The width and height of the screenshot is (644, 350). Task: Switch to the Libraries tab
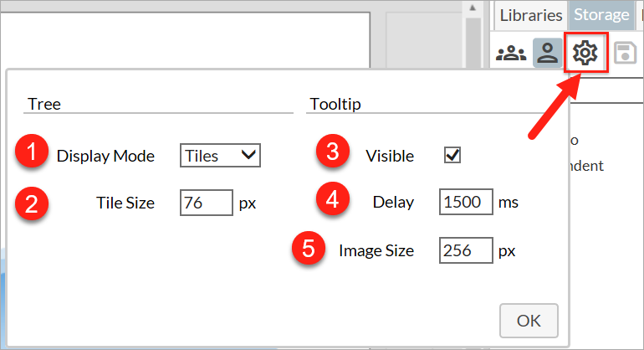530,15
